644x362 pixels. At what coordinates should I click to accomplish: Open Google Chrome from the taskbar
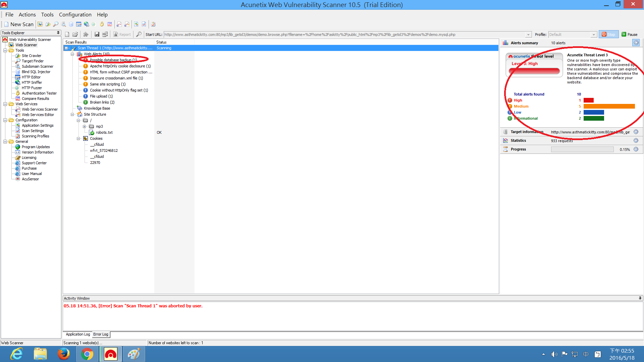[x=87, y=354]
